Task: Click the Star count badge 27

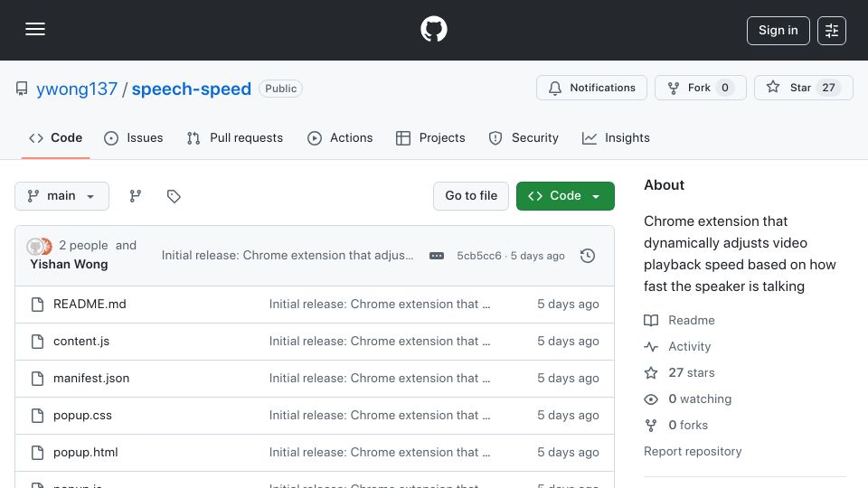Action: point(828,88)
